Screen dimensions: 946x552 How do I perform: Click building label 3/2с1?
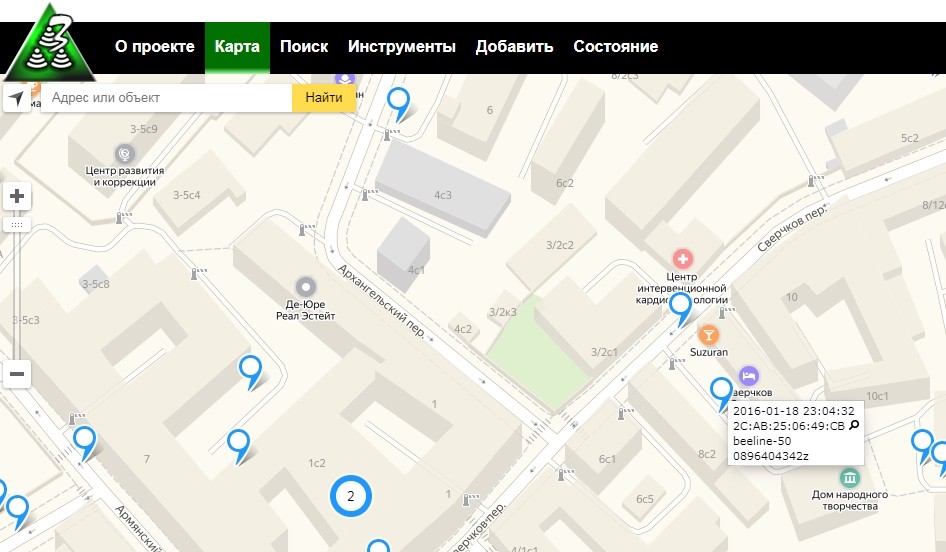click(604, 352)
